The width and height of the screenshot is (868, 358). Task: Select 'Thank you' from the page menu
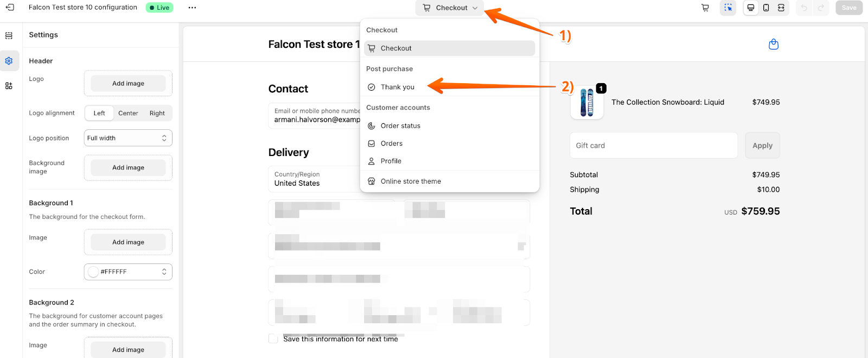(x=397, y=87)
